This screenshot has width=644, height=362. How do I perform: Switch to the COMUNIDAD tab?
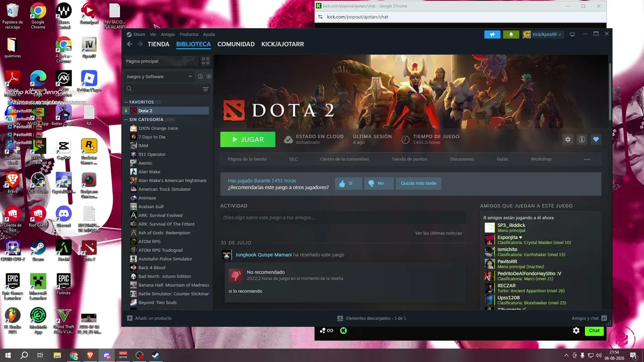(236, 44)
